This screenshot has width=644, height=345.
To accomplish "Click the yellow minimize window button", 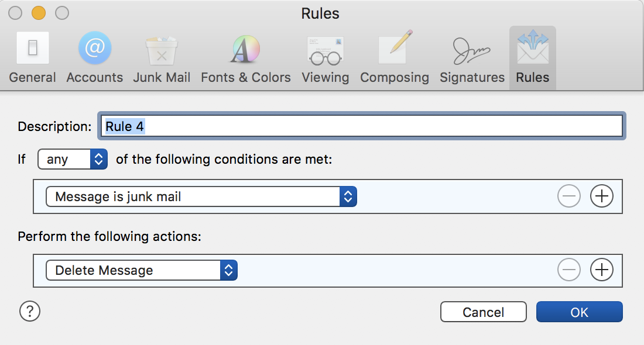I will (x=39, y=13).
